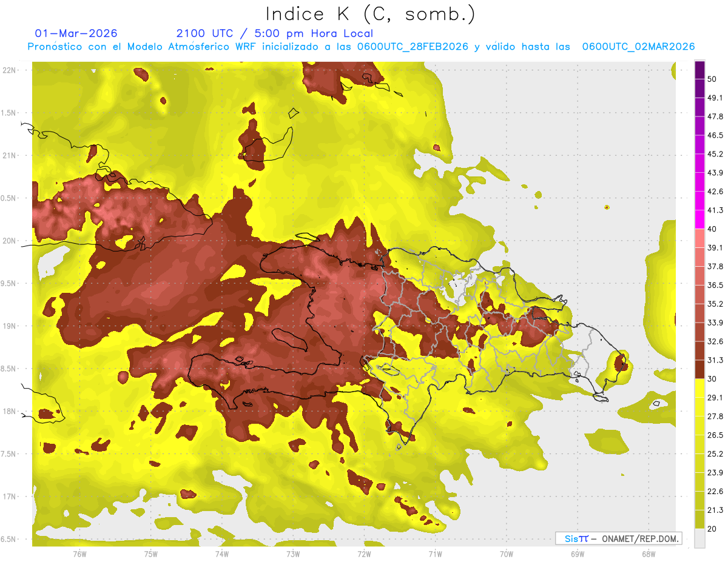Click the "41.3" color scale value
This screenshot has height=562, width=728.
coord(715,210)
